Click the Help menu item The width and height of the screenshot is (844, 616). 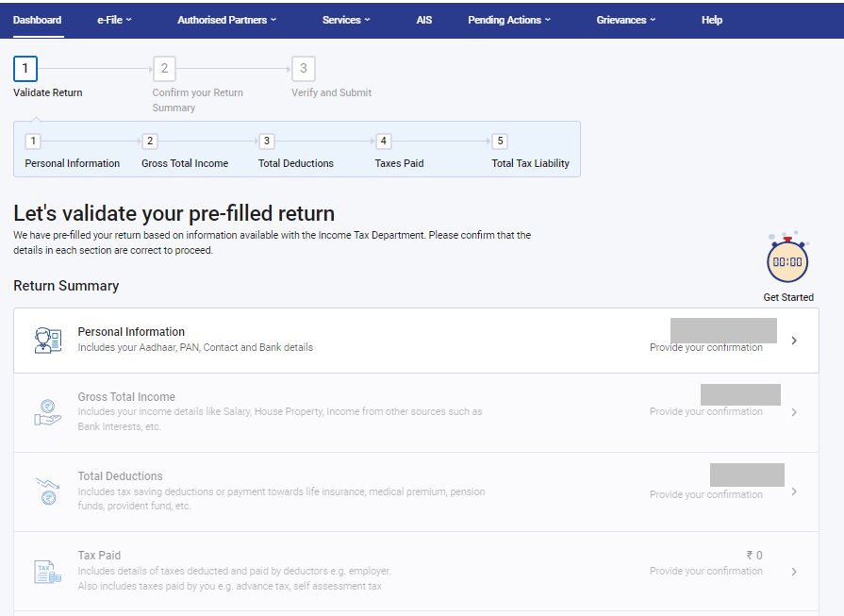[x=711, y=19]
